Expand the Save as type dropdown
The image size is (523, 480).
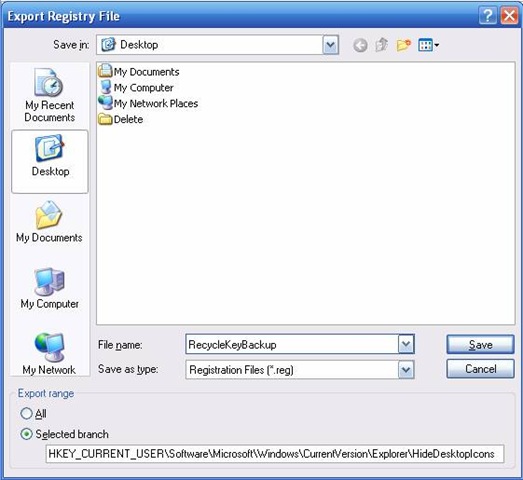406,369
